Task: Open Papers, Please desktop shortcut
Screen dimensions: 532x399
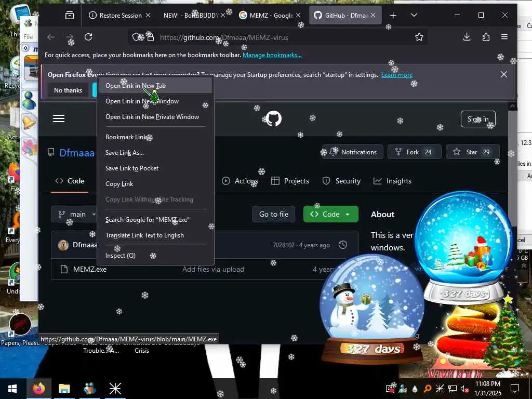Action: click(x=20, y=330)
